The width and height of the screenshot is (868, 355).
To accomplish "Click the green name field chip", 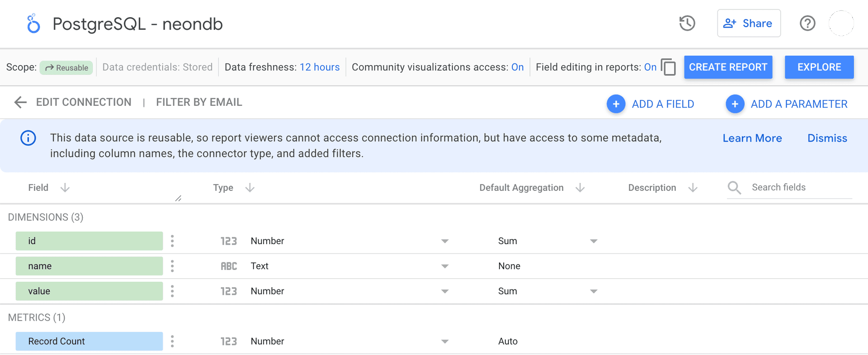I will (89, 266).
